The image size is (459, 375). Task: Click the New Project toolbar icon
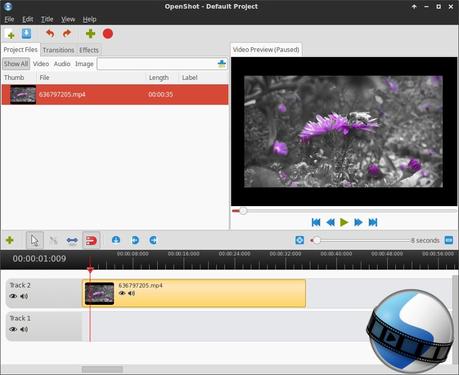tap(10, 34)
